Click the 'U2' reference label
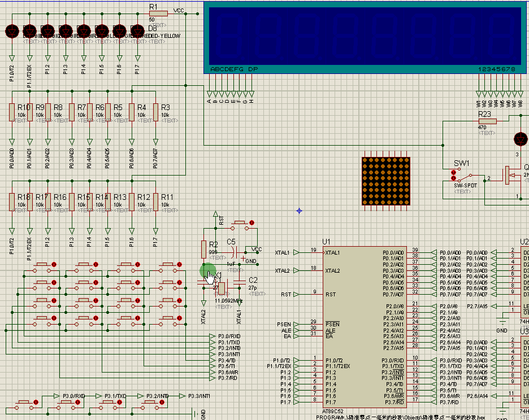This screenshot has height=420, width=529. point(524,242)
